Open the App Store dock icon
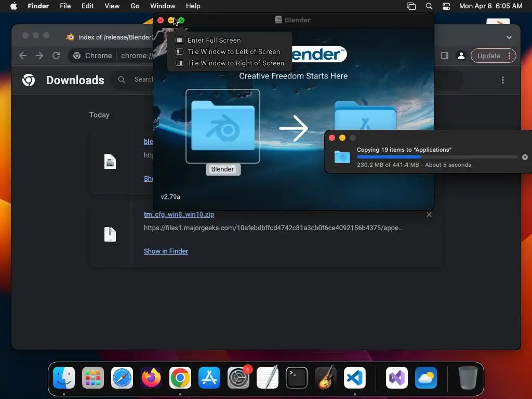The height and width of the screenshot is (399, 532). tap(209, 378)
